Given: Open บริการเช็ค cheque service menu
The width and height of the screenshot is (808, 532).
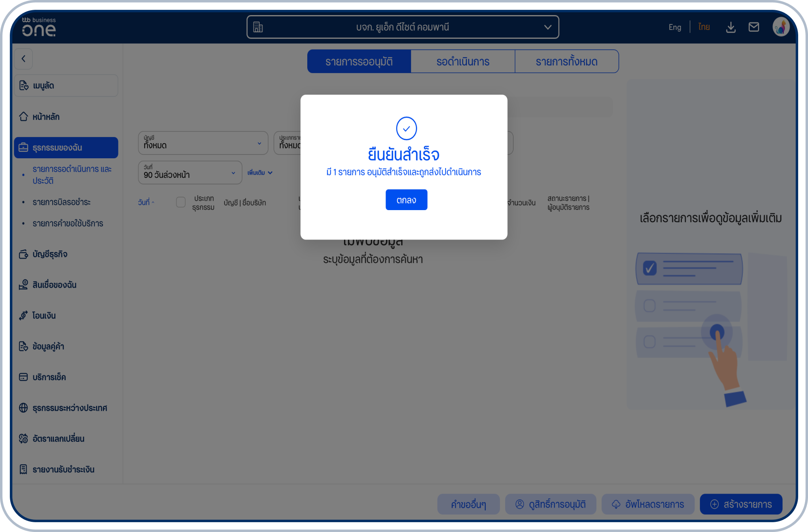Looking at the screenshot, I should coord(49,377).
